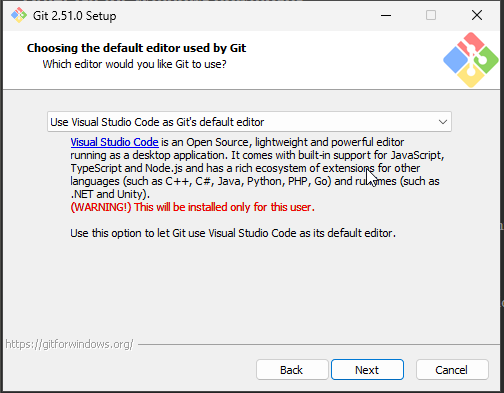Click the gitforwindows.org URL text
This screenshot has width=504, height=393.
coord(69,344)
